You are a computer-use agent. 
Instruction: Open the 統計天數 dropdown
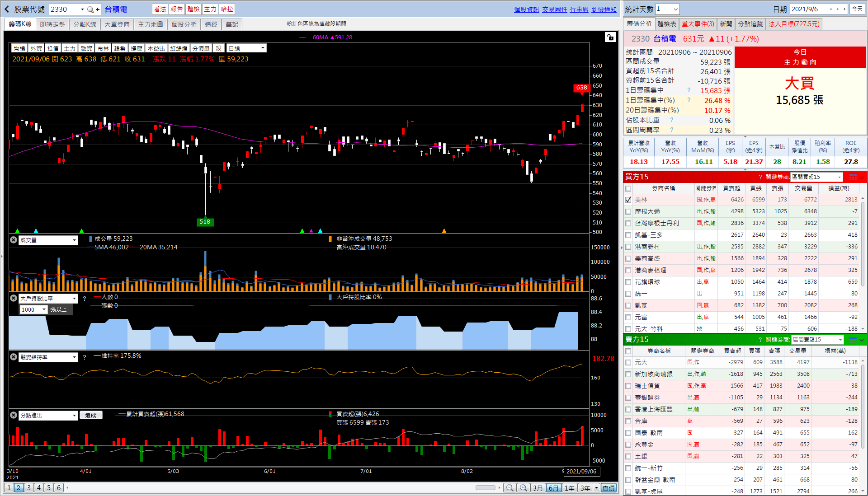coord(675,9)
